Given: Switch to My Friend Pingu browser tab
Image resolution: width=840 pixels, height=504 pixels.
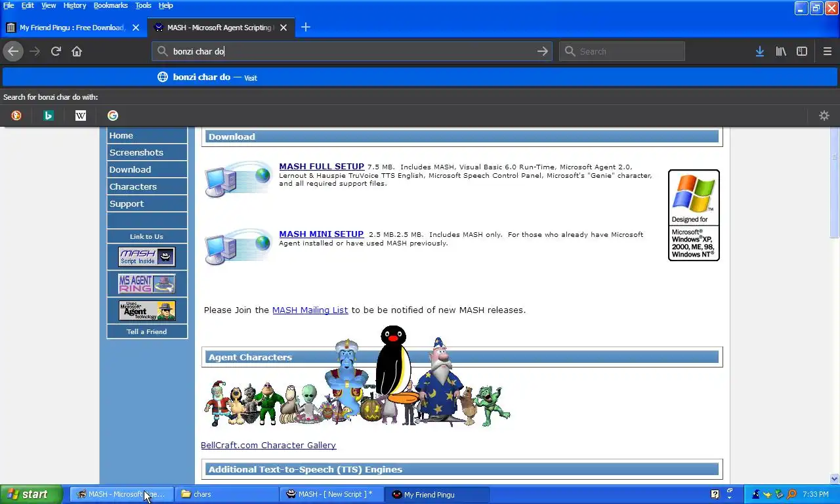Looking at the screenshot, I should click(x=72, y=28).
